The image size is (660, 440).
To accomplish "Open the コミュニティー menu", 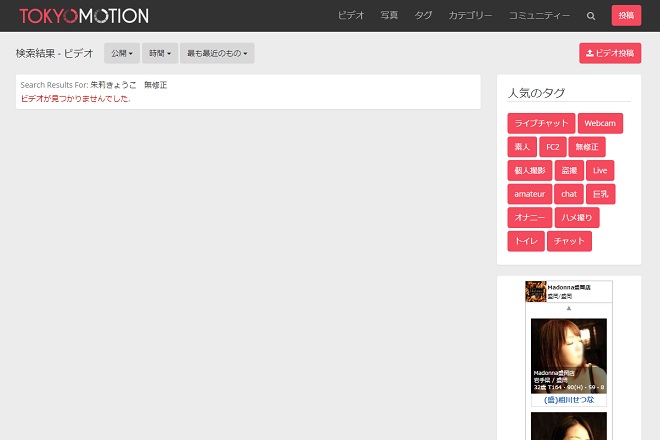I will [539, 16].
